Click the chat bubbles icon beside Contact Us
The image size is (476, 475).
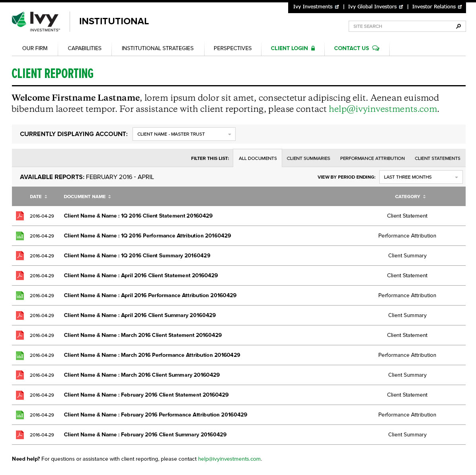click(x=376, y=48)
